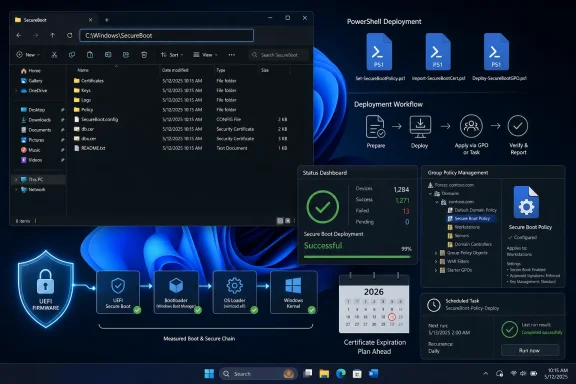The height and width of the screenshot is (384, 576).
Task: Click the UEFI Firmware shield icon
Action: coord(46,289)
